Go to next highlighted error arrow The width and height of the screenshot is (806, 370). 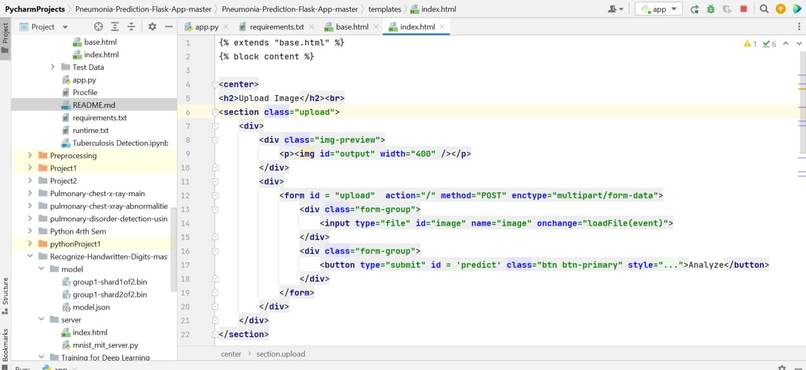point(799,44)
